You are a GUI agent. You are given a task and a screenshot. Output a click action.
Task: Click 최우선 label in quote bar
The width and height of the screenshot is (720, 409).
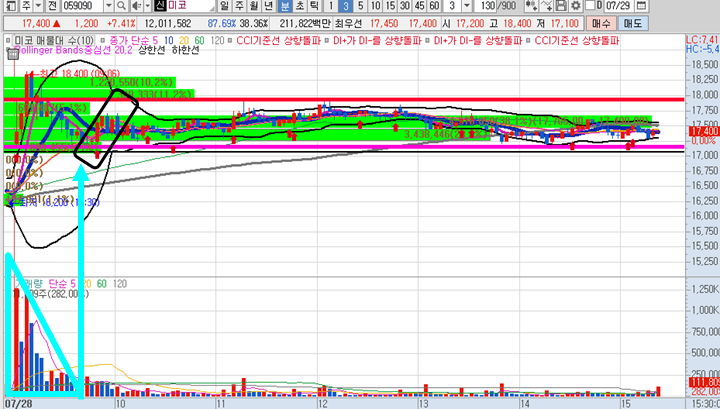point(349,23)
